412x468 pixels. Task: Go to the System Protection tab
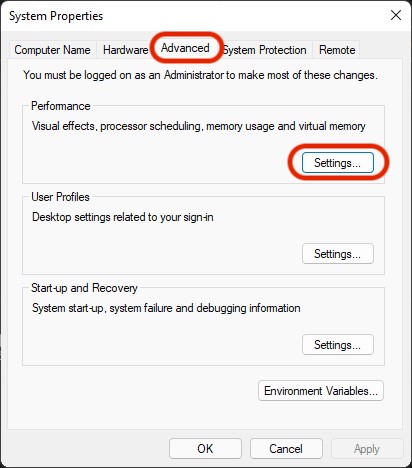coord(265,50)
